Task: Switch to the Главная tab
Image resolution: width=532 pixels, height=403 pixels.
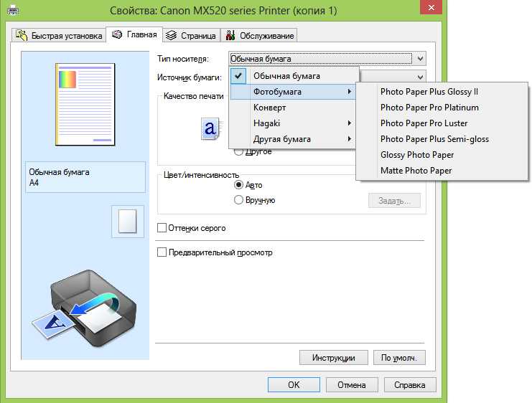Action: coord(134,34)
